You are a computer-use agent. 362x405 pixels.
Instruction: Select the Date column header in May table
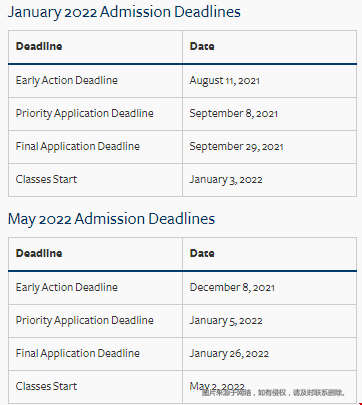202,253
